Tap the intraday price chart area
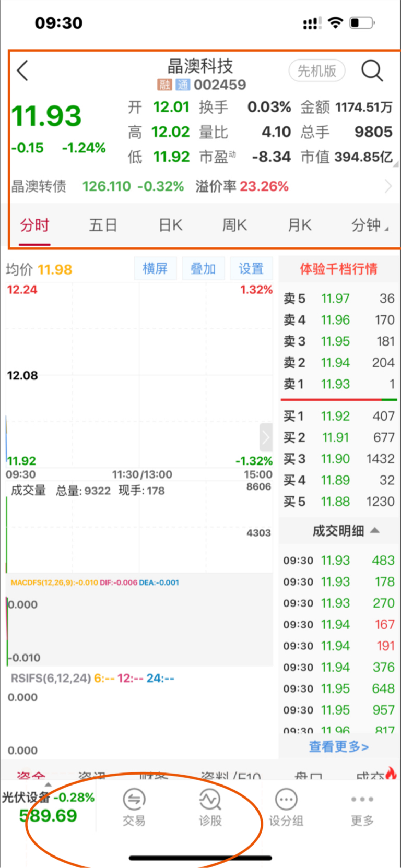This screenshot has width=401, height=868. pos(139,376)
